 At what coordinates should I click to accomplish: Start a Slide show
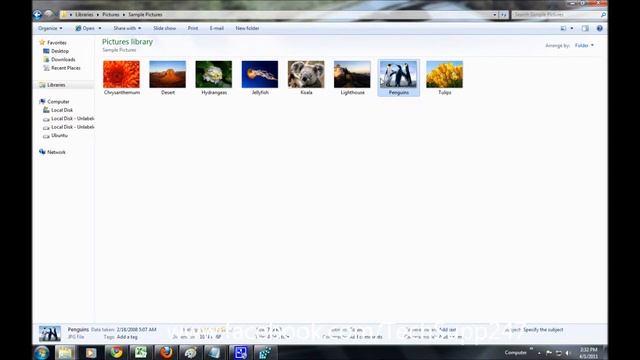coord(164,28)
